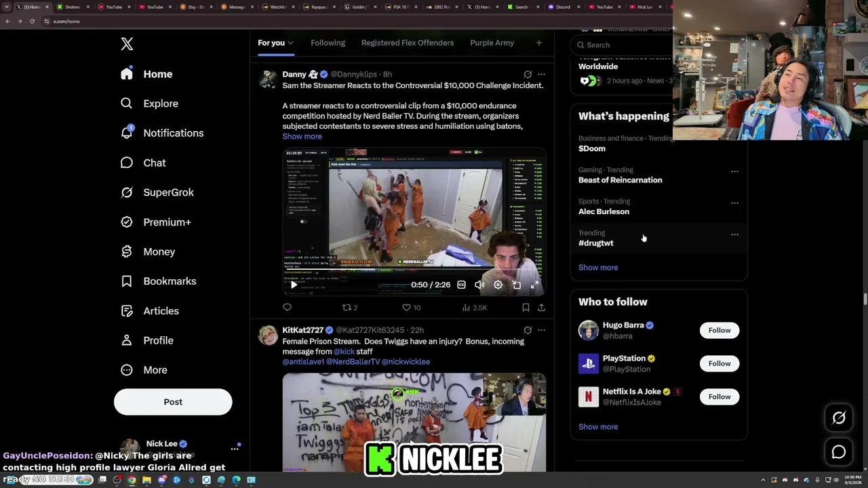Expand Danny's post with Show more

302,136
